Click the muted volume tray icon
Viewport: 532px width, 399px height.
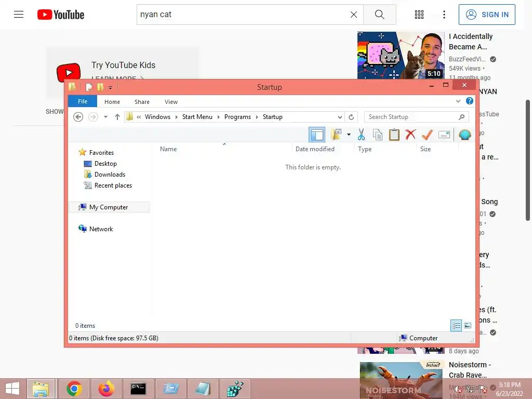(x=458, y=389)
